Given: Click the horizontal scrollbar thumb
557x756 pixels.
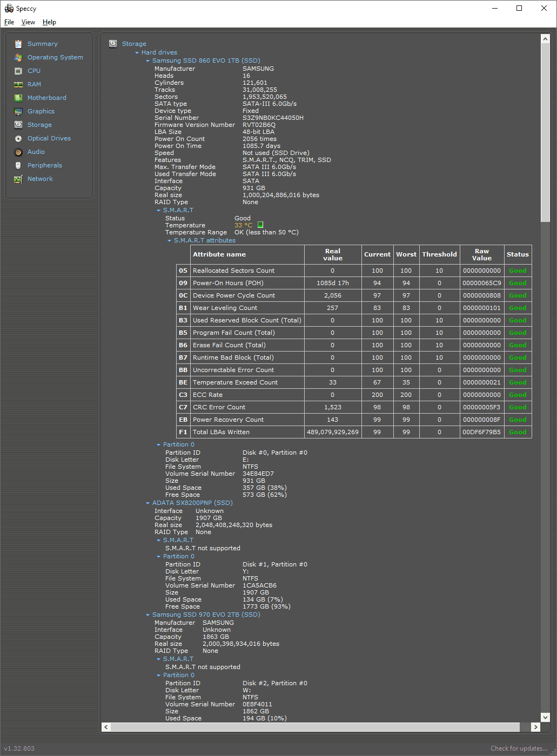Looking at the screenshot, I should pos(316,727).
